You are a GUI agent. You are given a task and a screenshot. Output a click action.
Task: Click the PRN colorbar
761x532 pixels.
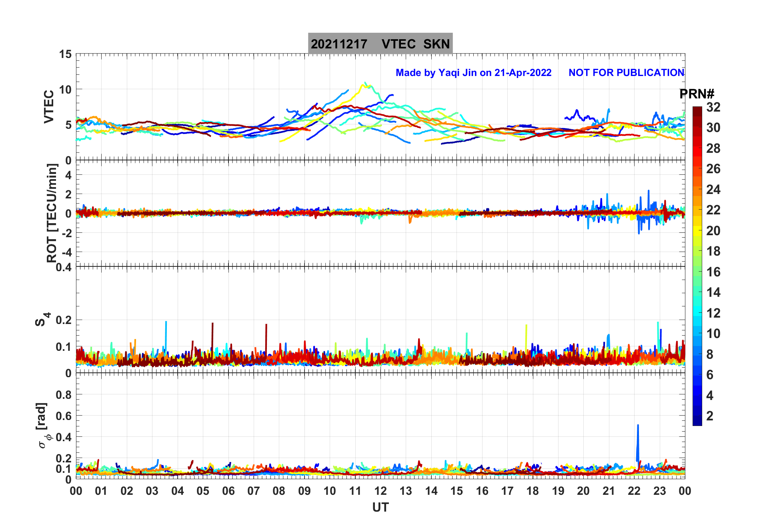coord(697,266)
